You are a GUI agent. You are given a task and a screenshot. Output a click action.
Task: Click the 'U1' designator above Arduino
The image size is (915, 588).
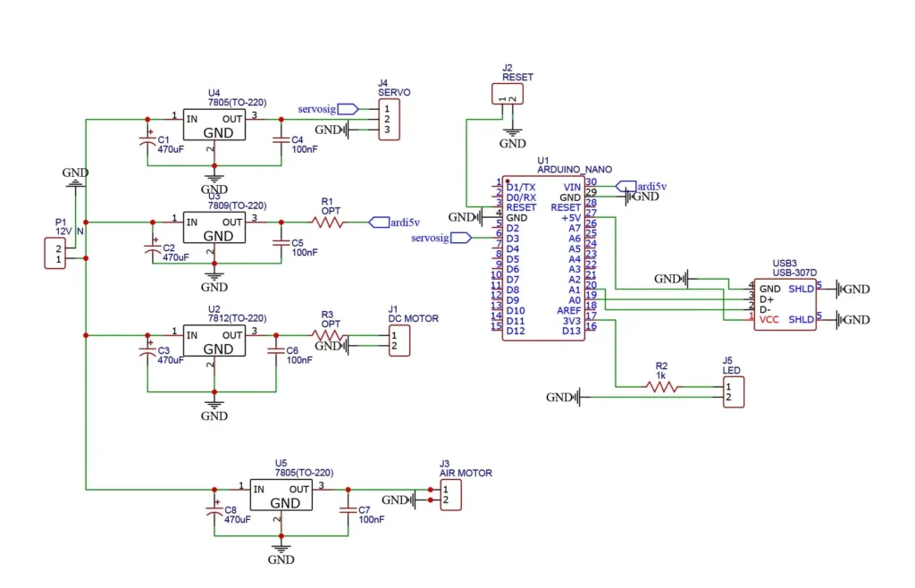[542, 161]
